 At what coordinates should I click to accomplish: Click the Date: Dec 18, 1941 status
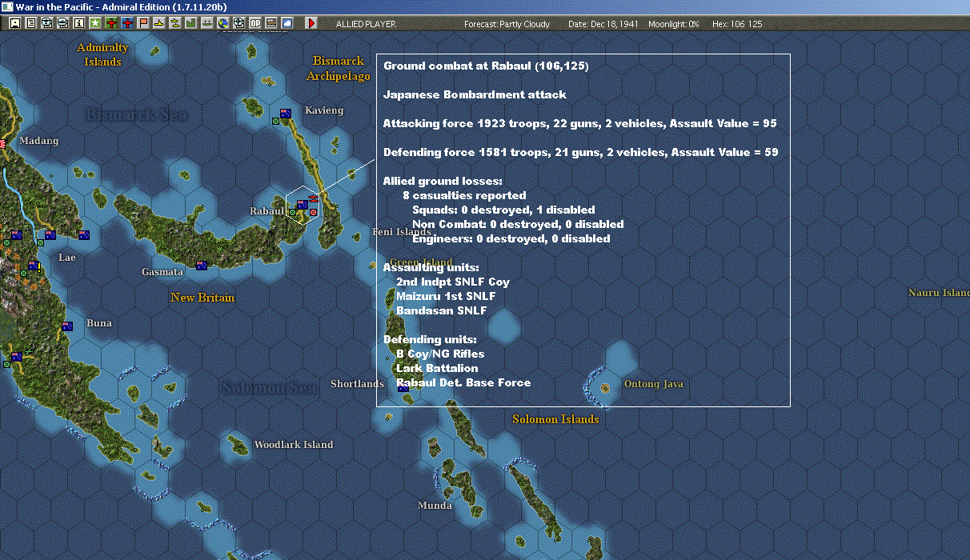coord(603,24)
